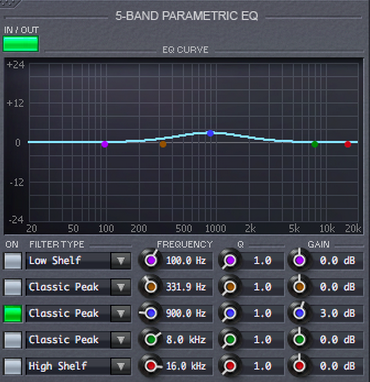Select the green band node on the EQ curve

tap(315, 144)
